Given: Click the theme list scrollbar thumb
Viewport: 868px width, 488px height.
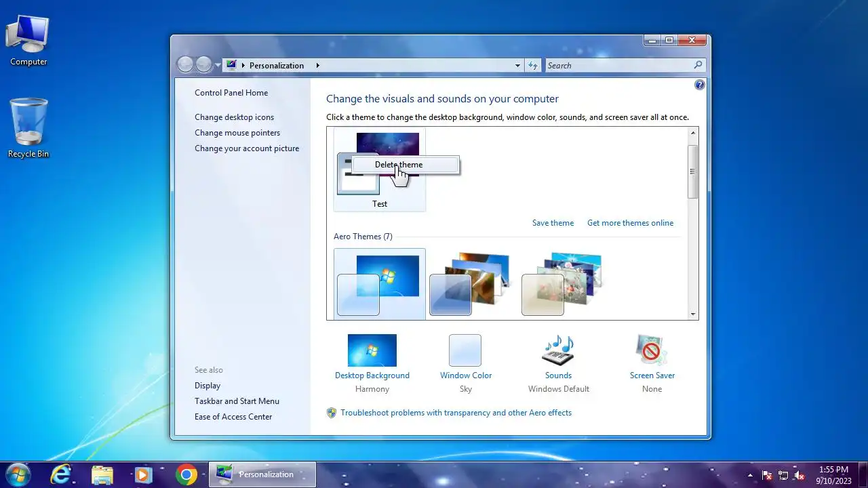Looking at the screenshot, I should [x=692, y=172].
